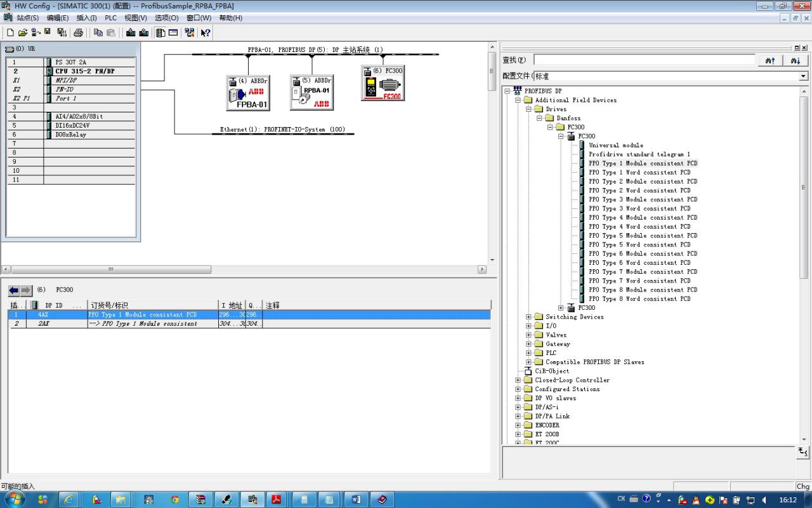Click the Copy toolbar icon
The height and width of the screenshot is (508, 812).
[98, 32]
